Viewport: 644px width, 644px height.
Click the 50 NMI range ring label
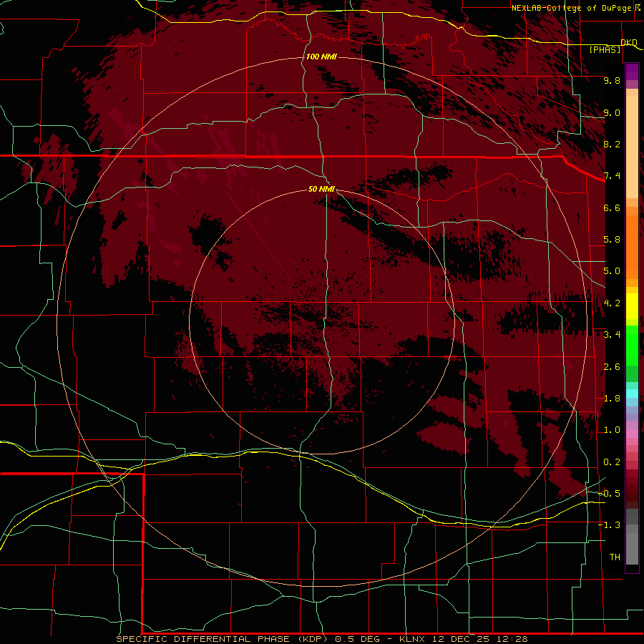click(x=321, y=189)
